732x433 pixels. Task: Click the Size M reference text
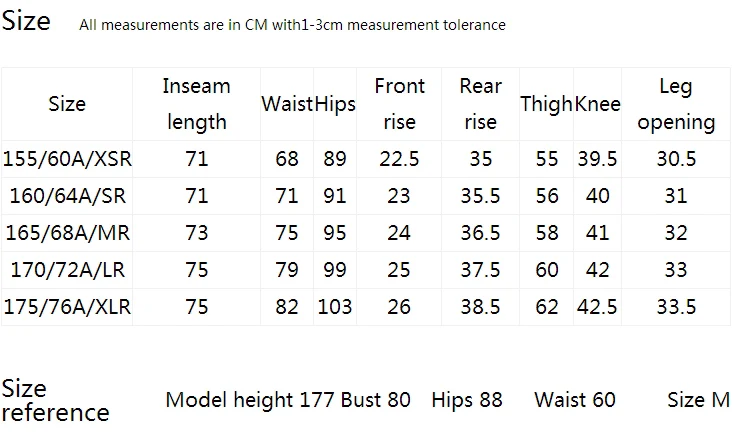pos(698,400)
